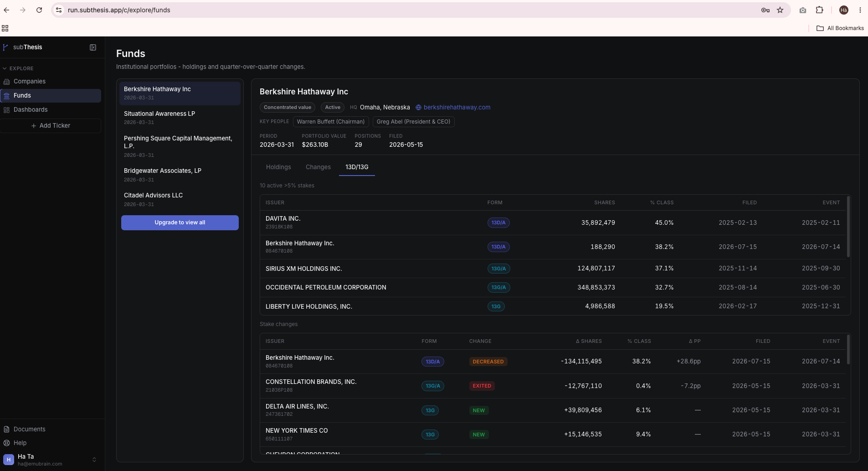Image resolution: width=868 pixels, height=471 pixels.
Task: Click the Ha Ta user avatar
Action: click(9, 460)
